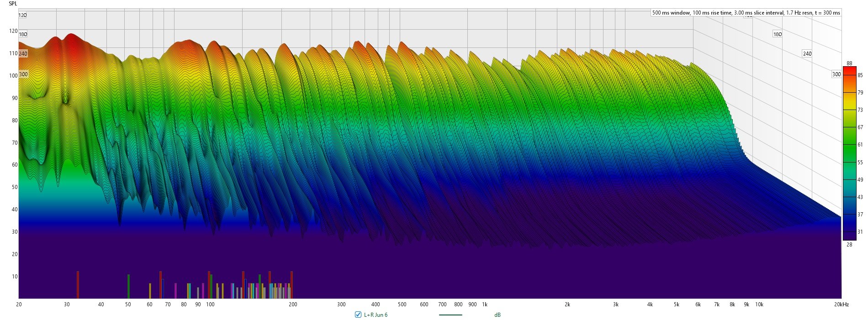
Task: Select the 300 ms time label on right side
Action: (836, 74)
